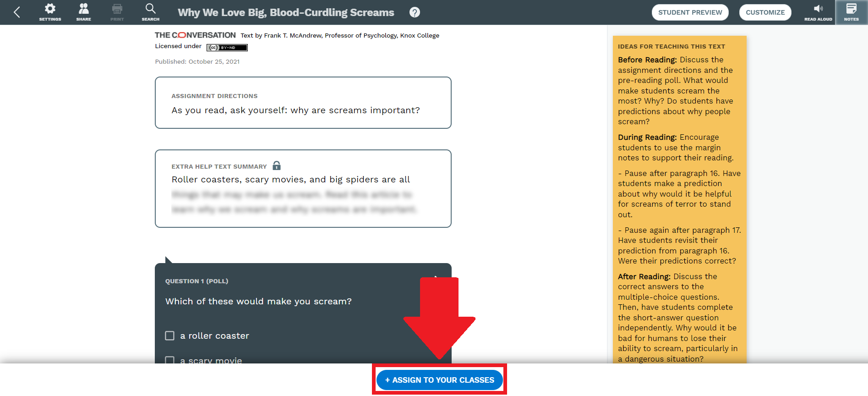This screenshot has width=868, height=396.
Task: Click the Creative Commons license badge
Action: [227, 47]
